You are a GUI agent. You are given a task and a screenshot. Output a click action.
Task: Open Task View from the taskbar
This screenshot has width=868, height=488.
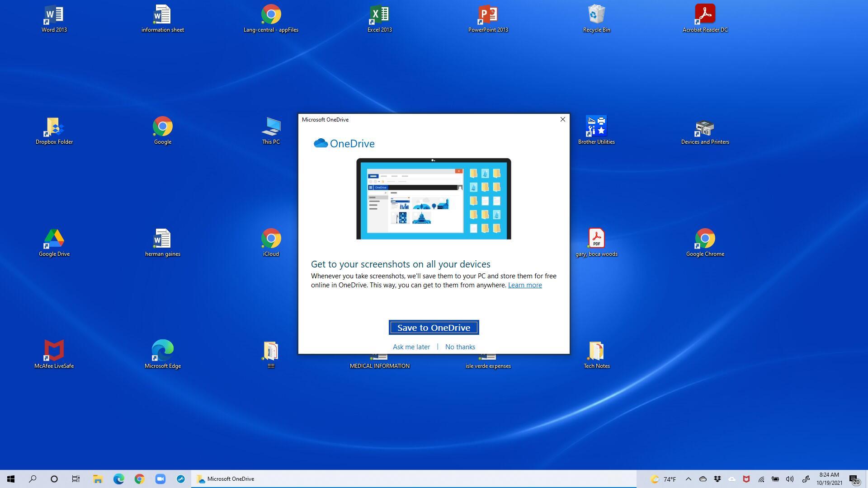click(76, 479)
